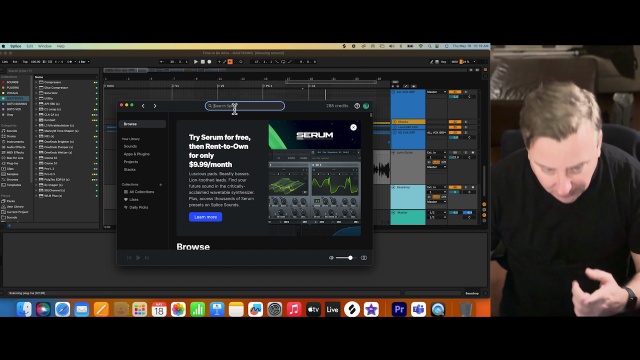Open Premiere Pro from the dock
This screenshot has height=360, width=640.
pyautogui.click(x=399, y=309)
